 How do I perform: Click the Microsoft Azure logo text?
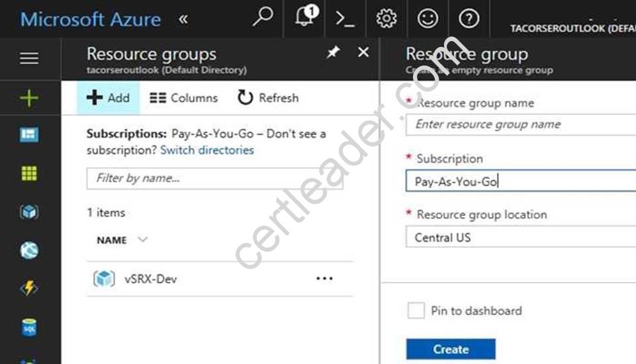pos(91,19)
